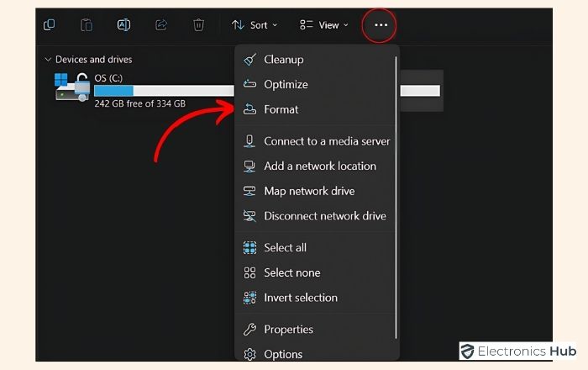Viewport: 588px width, 370px height.
Task: Click the Delete trash icon
Action: click(198, 25)
